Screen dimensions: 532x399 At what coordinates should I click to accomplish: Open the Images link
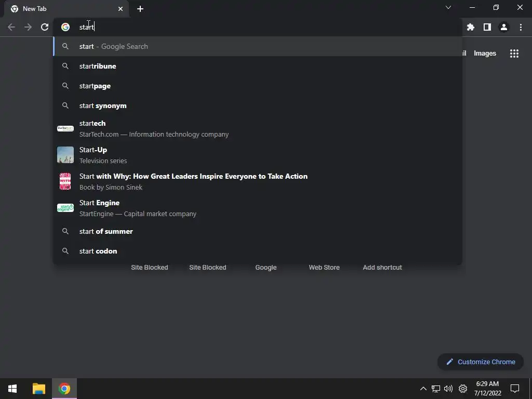pyautogui.click(x=485, y=54)
